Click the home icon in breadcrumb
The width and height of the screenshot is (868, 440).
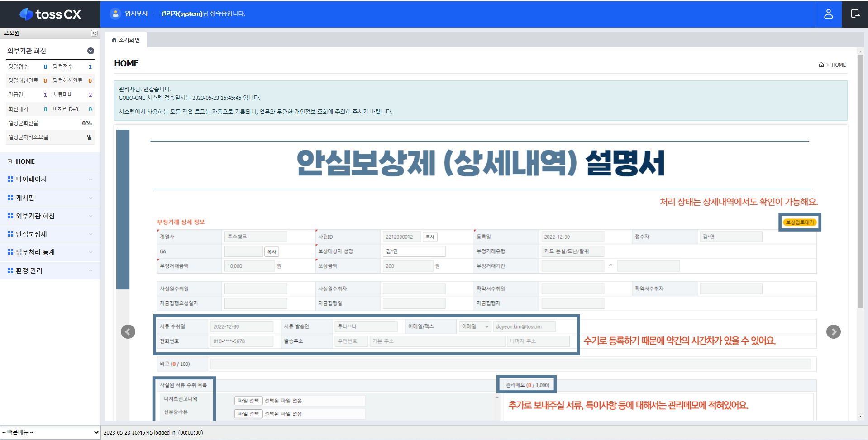tap(821, 65)
